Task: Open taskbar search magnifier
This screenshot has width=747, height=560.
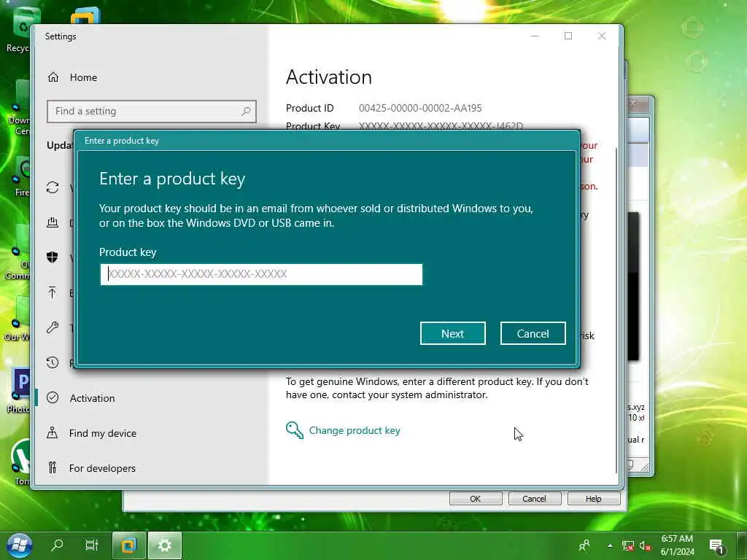Action: [x=57, y=545]
